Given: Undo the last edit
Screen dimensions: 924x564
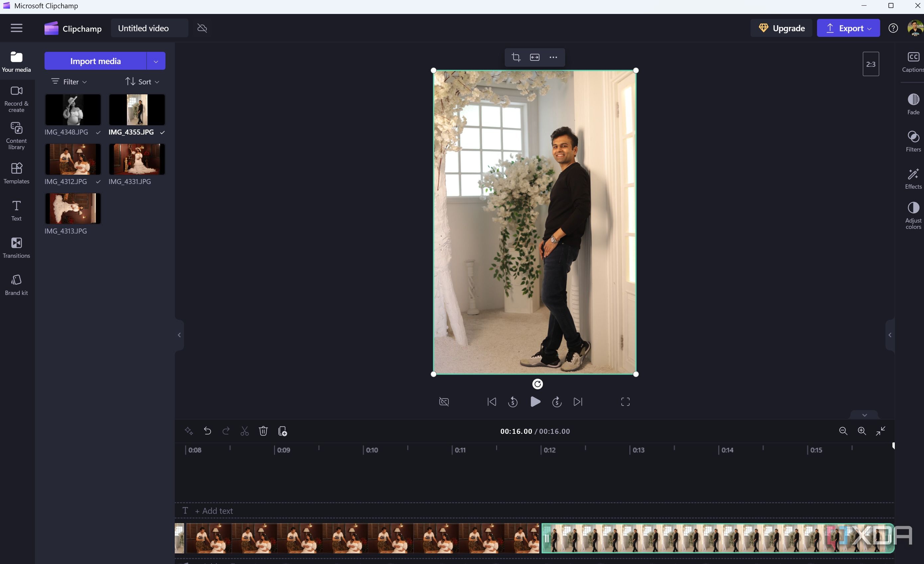Looking at the screenshot, I should coord(207,431).
